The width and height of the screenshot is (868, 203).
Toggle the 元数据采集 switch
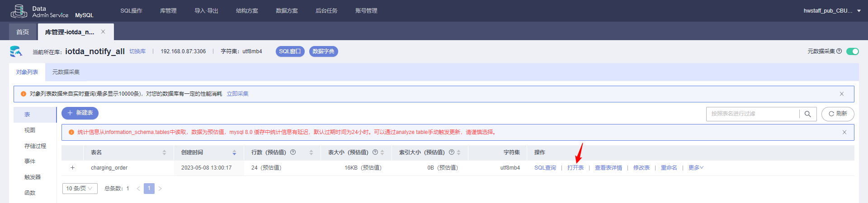(x=852, y=51)
